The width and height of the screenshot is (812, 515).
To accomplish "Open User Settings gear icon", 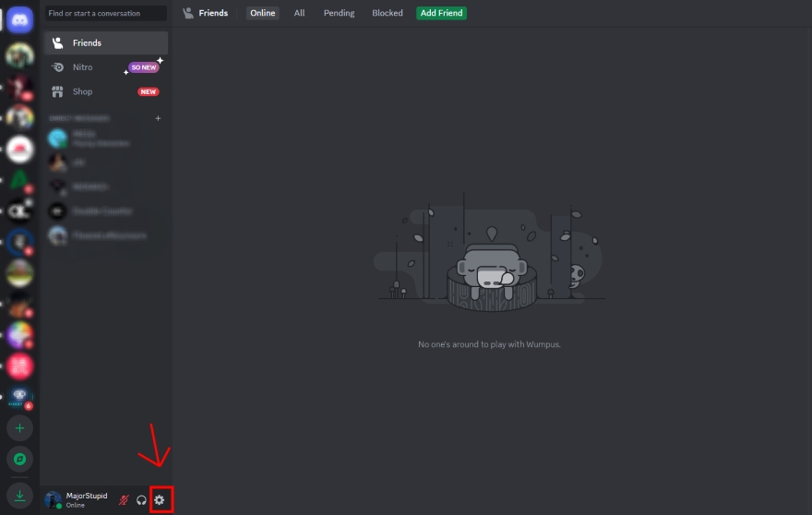I will (x=160, y=500).
